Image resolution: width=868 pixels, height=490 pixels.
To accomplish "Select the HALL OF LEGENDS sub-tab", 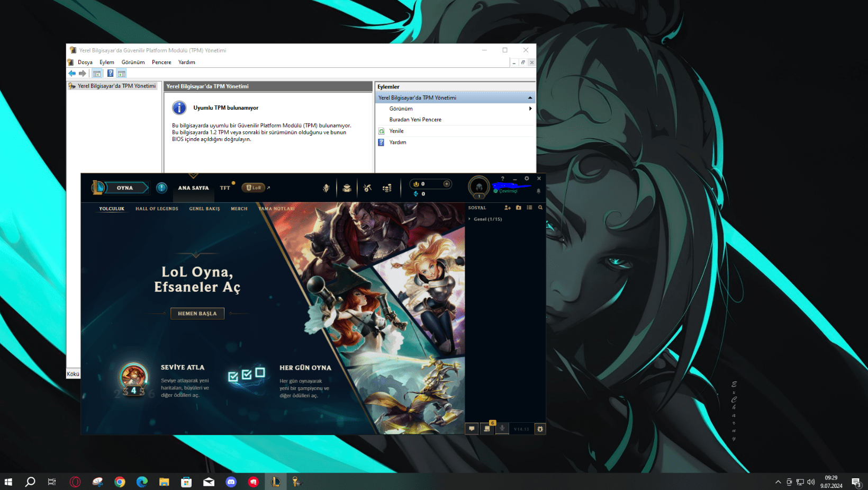I will 157,209.
